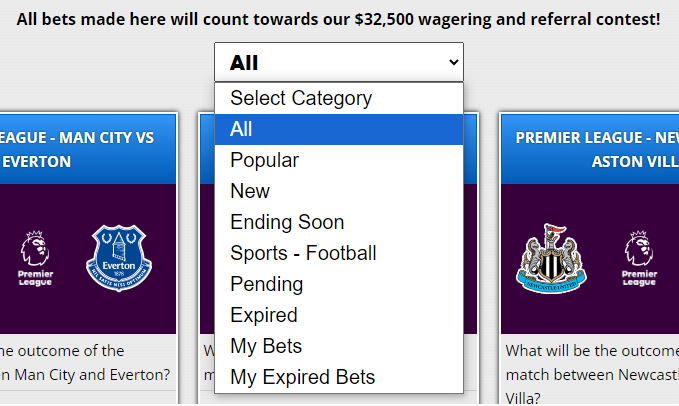Select My Expired Bets option

(339, 377)
